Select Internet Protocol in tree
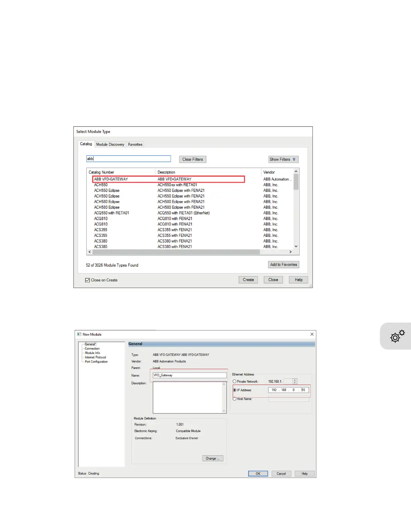 tap(95, 357)
